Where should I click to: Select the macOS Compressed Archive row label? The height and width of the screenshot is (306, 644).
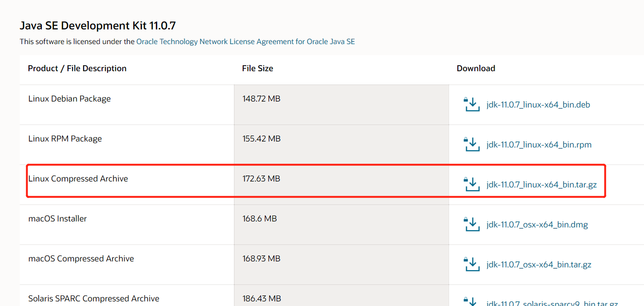tap(81, 259)
